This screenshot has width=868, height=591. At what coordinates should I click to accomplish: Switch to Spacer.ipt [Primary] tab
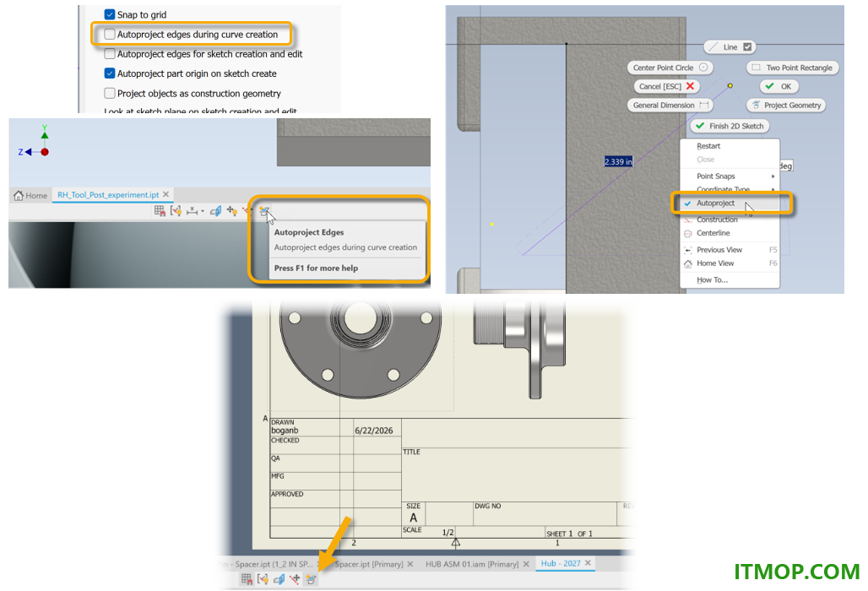coord(369,564)
